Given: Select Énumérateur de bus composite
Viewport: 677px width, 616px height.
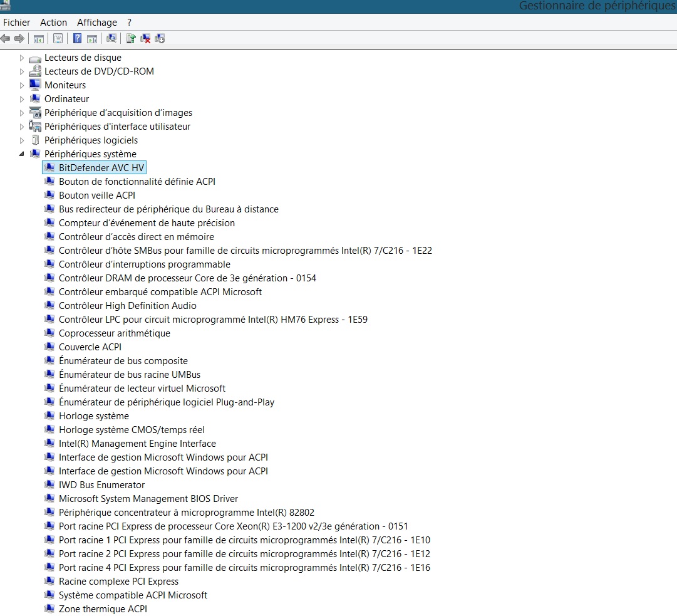Looking at the screenshot, I should click(123, 361).
